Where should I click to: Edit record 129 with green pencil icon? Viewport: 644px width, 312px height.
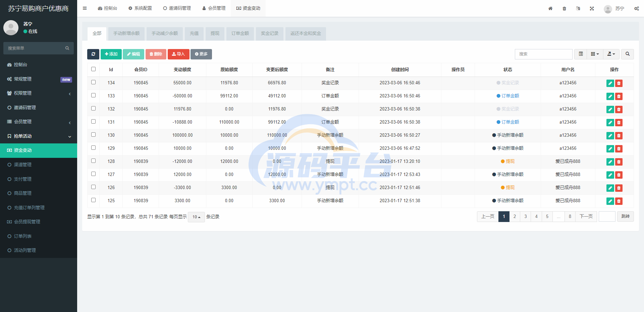coord(610,149)
